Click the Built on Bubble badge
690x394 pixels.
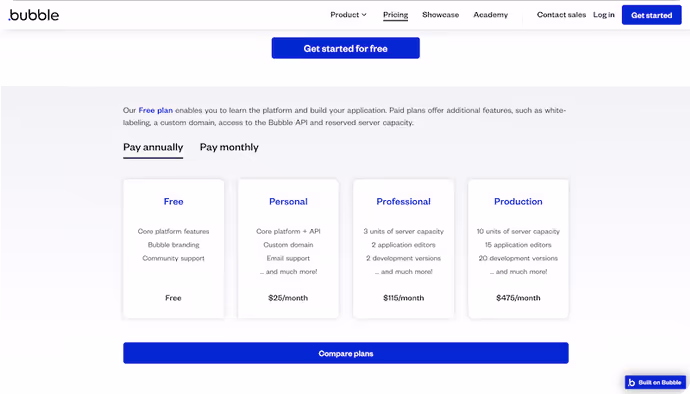[x=655, y=382]
